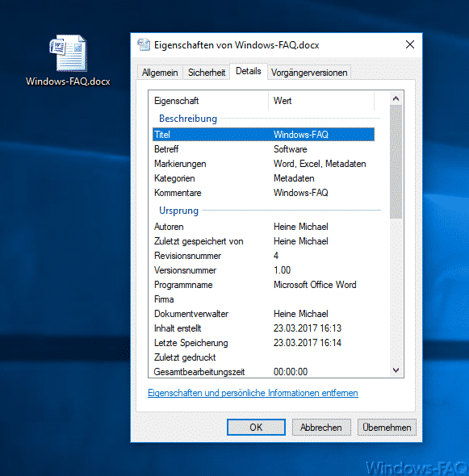
Task: Select the Kategorien row
Action: click(263, 178)
